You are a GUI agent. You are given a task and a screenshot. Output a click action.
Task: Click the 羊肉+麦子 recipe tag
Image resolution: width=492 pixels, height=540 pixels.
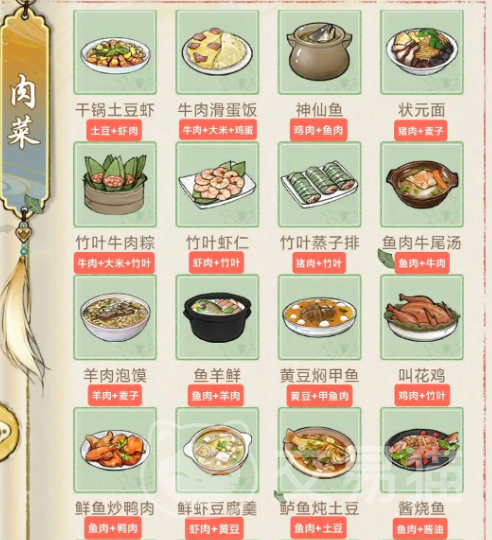tap(115, 395)
